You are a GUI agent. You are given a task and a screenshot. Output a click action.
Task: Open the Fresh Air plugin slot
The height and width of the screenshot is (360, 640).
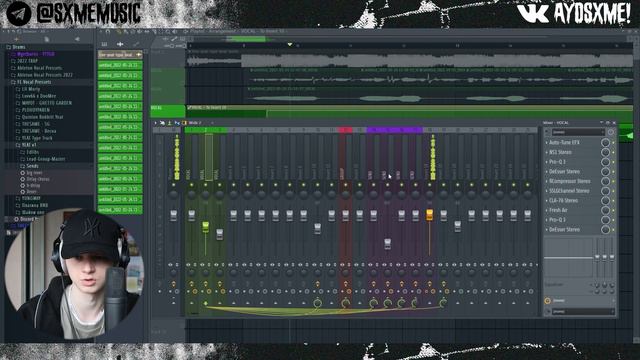coord(558,210)
